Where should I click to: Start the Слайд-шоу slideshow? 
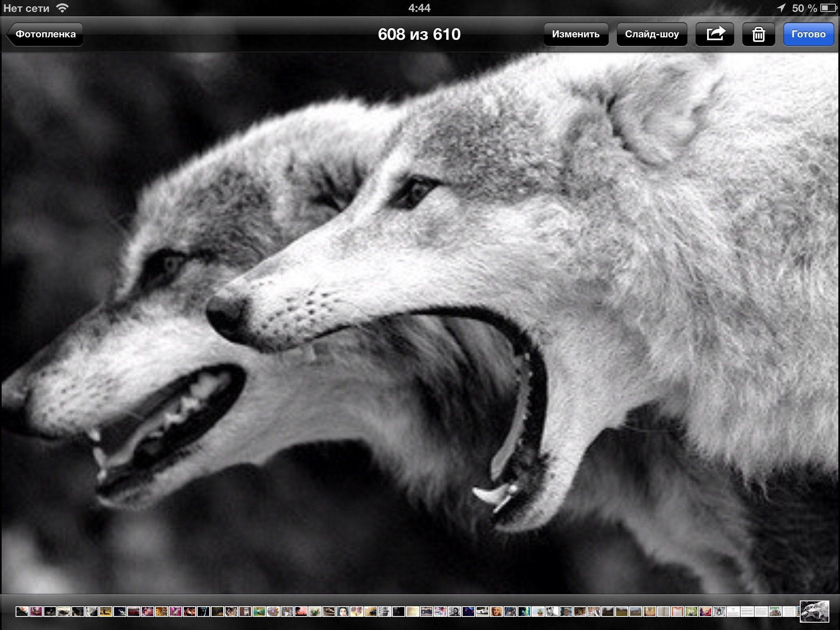coord(652,34)
